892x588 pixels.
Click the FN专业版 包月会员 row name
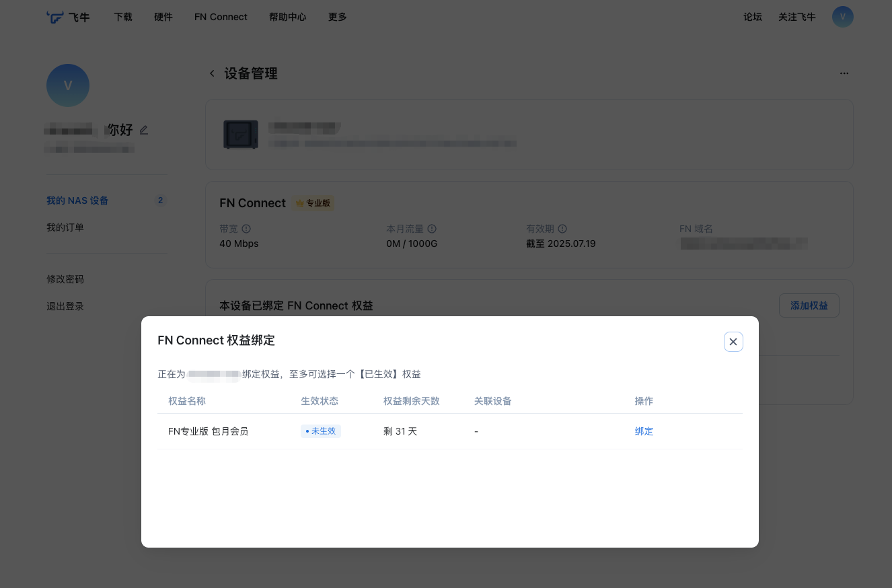point(209,431)
